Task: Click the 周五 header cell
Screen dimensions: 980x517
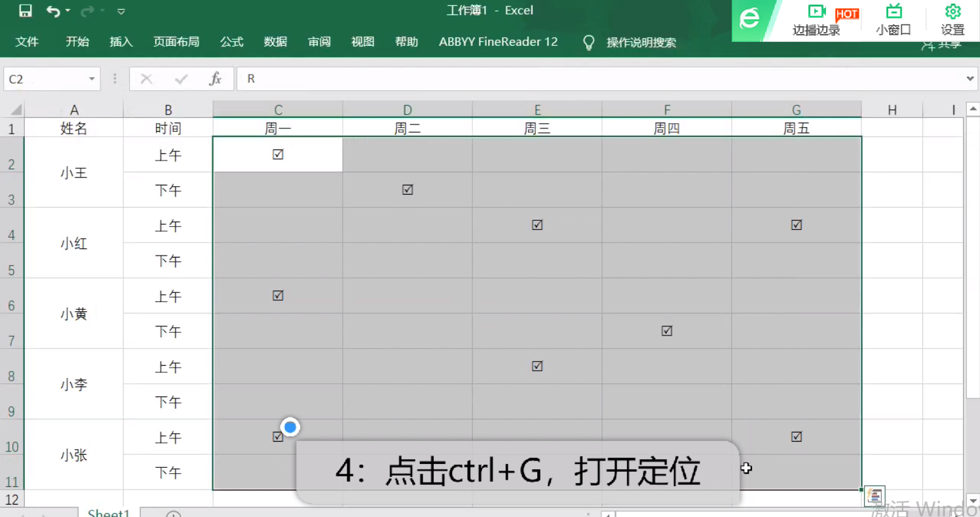Action: [797, 128]
